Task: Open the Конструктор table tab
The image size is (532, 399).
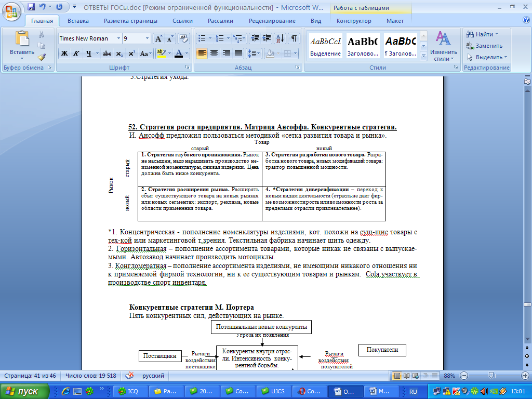Action: pyautogui.click(x=354, y=21)
